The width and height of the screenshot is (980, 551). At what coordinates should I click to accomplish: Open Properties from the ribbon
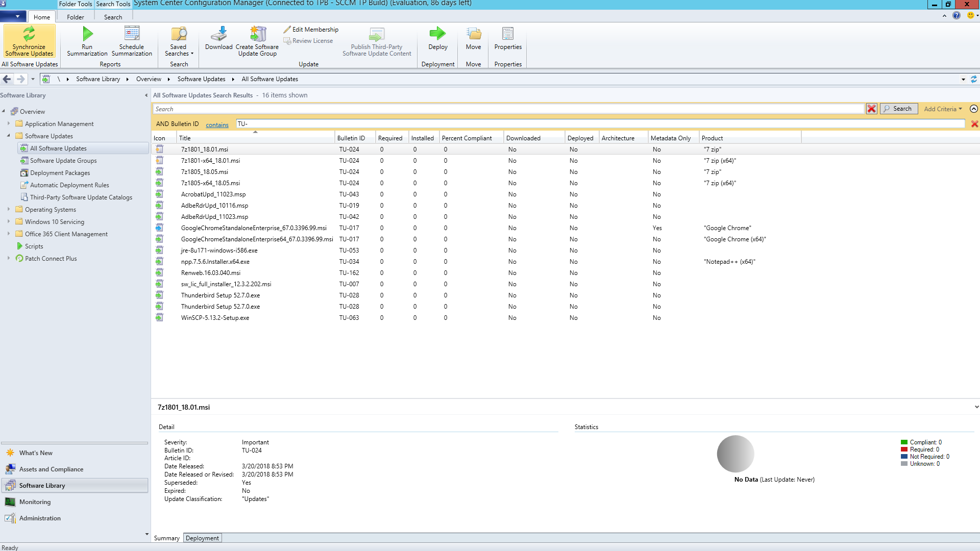coord(507,34)
